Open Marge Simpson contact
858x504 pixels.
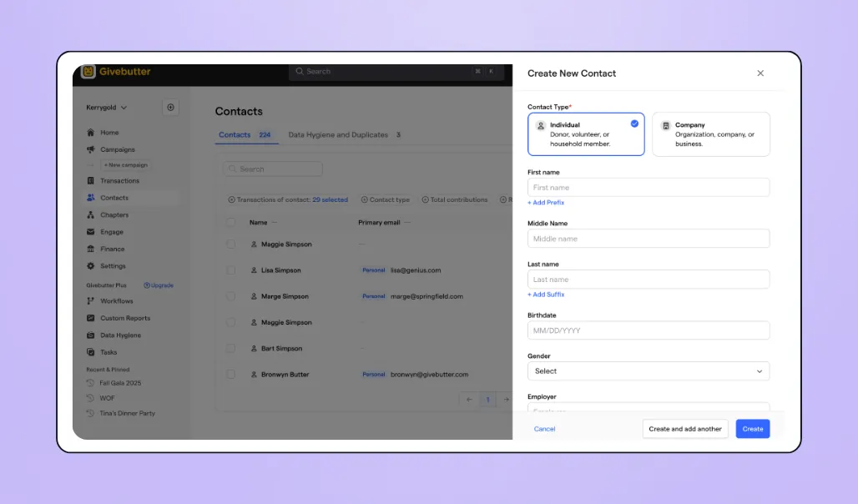285,296
